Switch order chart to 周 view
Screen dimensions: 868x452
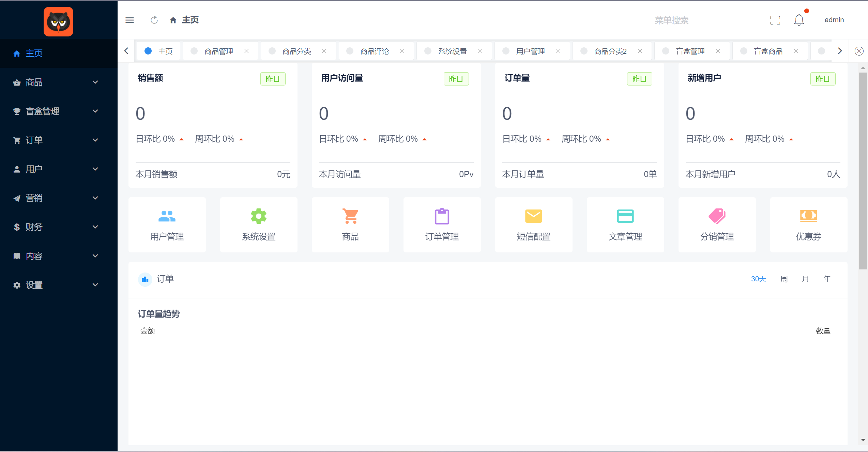tap(784, 279)
